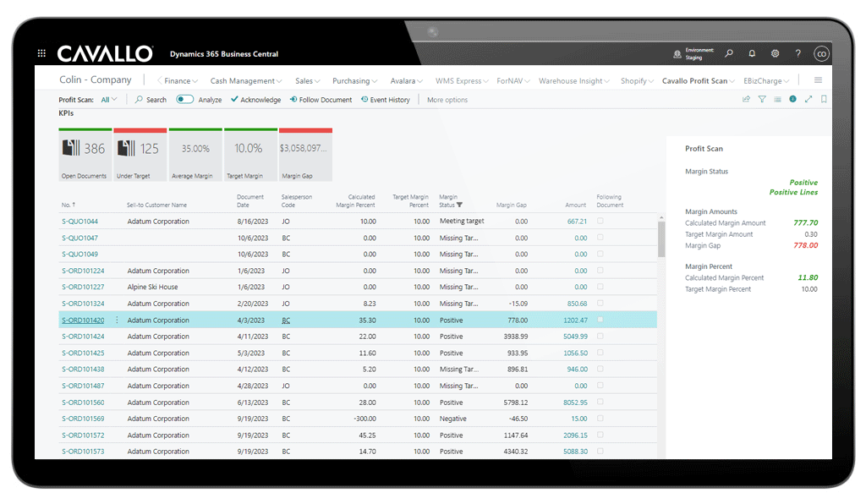Check Following Document box for S-ORD101425
This screenshot has width=866, height=504.
click(600, 352)
